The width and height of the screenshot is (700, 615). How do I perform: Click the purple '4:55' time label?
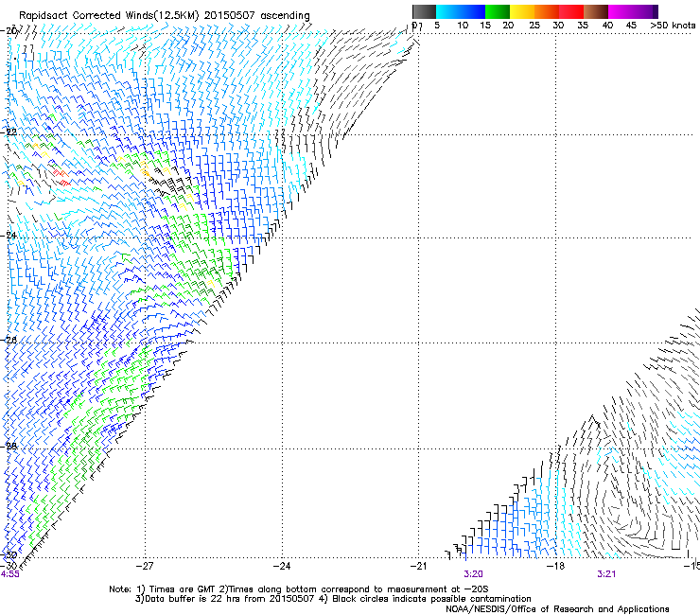9,574
